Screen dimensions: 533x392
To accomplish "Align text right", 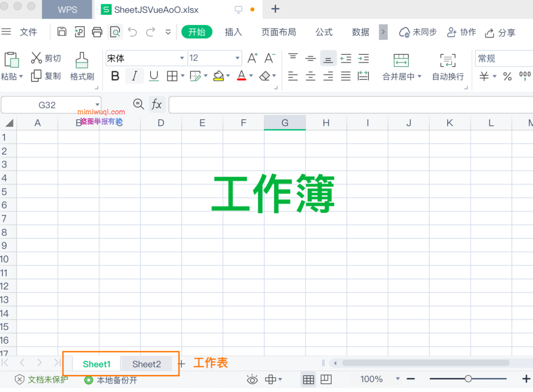I will click(328, 76).
